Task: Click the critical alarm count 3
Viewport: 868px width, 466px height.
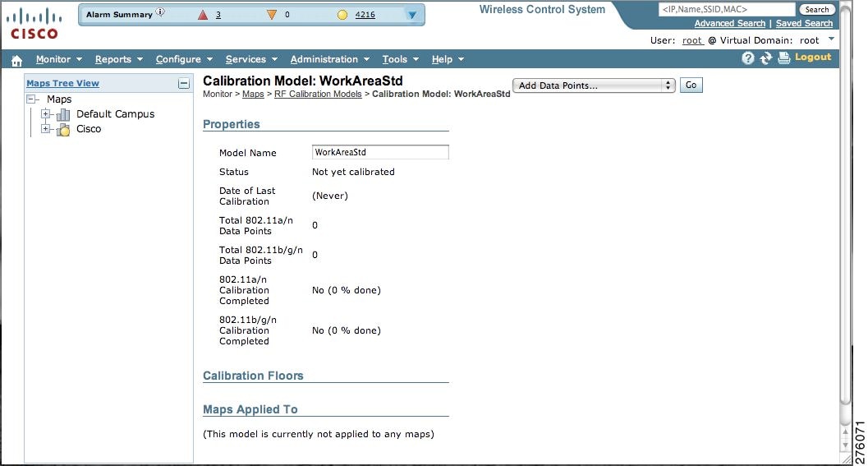Action: (x=218, y=15)
